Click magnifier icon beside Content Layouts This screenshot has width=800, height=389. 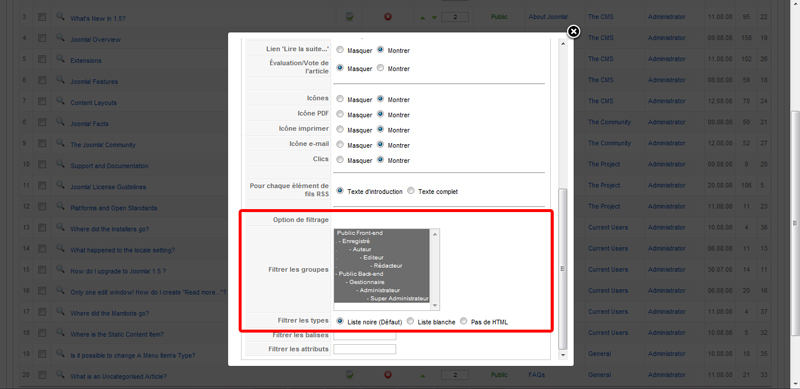coord(60,101)
